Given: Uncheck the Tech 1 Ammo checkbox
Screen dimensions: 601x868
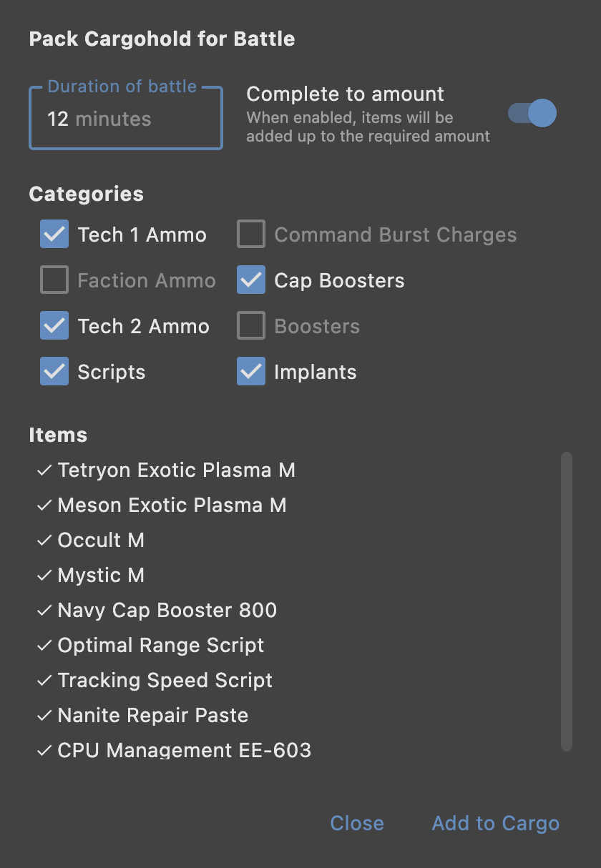Looking at the screenshot, I should click(54, 235).
